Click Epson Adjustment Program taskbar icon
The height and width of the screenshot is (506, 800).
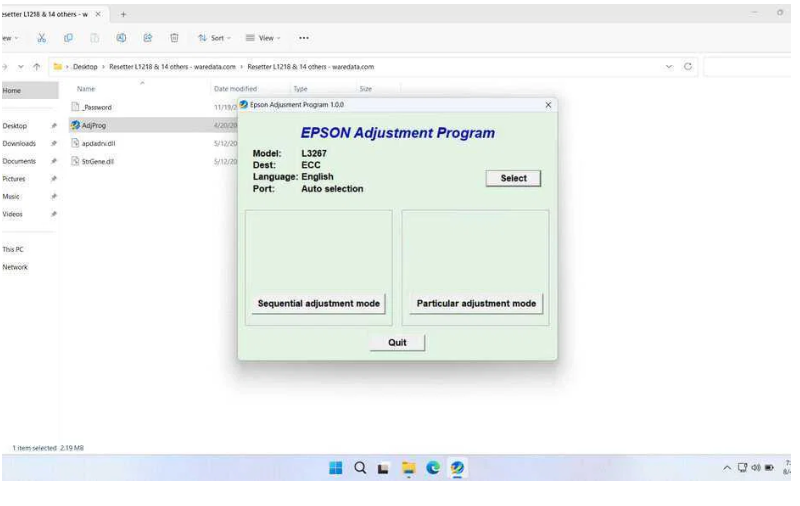click(457, 468)
